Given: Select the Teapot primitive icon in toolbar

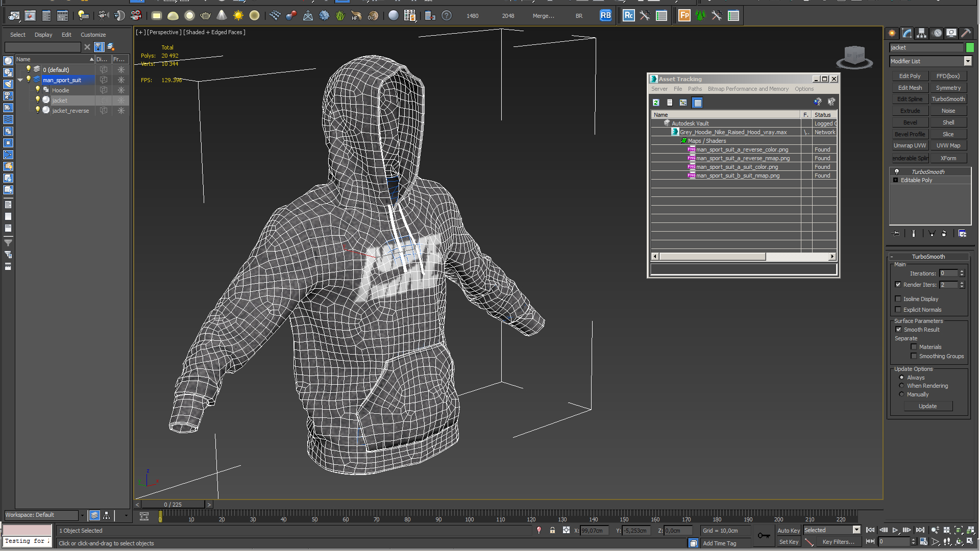Looking at the screenshot, I should pos(206,16).
